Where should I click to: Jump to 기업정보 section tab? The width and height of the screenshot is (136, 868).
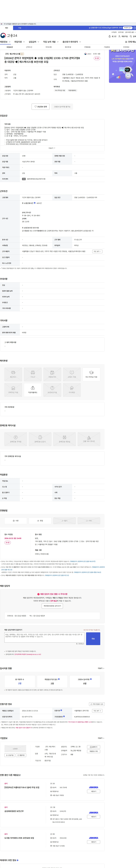pos(107,47)
